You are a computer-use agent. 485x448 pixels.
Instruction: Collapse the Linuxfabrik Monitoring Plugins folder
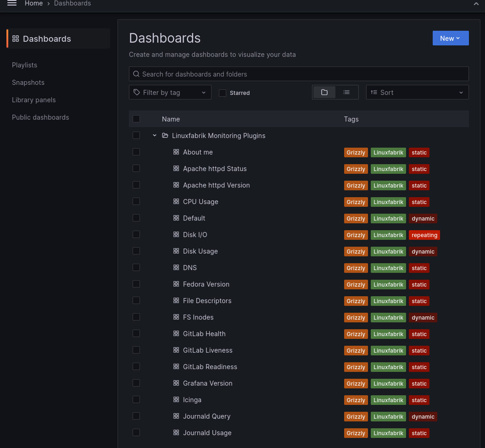(x=154, y=135)
